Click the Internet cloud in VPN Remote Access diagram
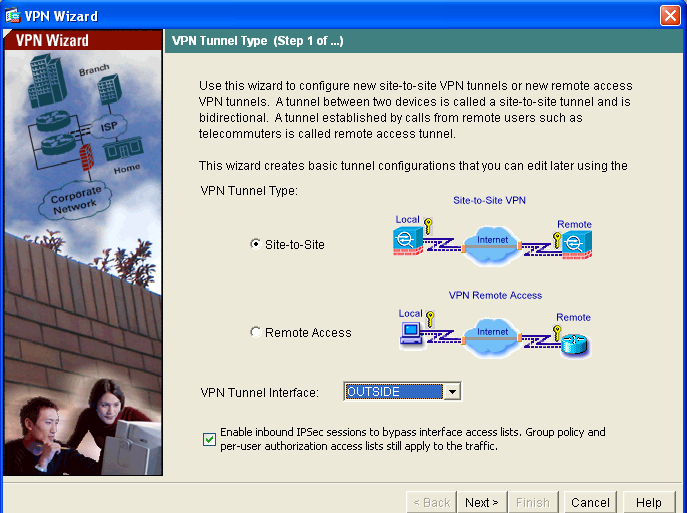The image size is (687, 513). pos(492,335)
